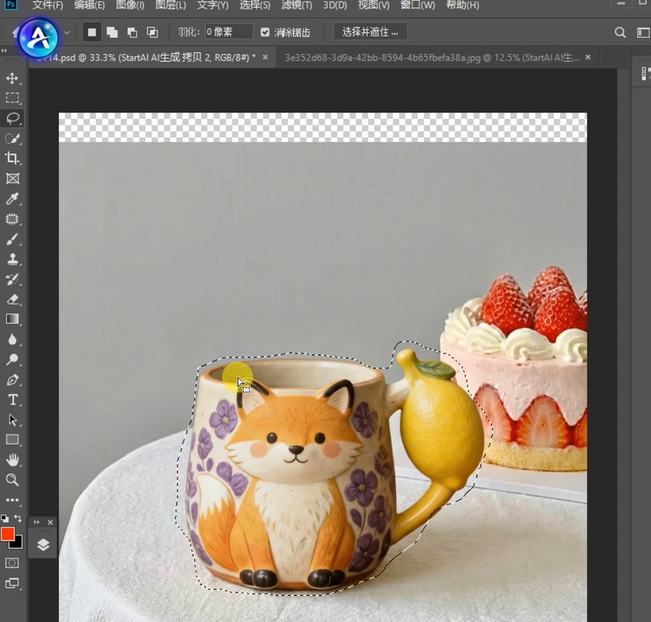651x622 pixels.
Task: Select the Hand tool
Action: click(x=13, y=460)
